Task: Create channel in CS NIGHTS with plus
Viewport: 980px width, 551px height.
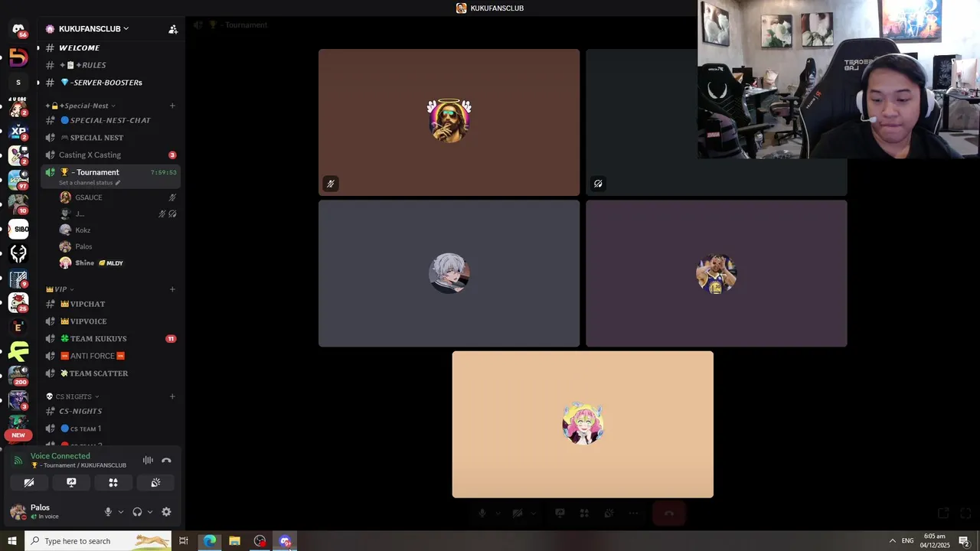Action: click(172, 396)
